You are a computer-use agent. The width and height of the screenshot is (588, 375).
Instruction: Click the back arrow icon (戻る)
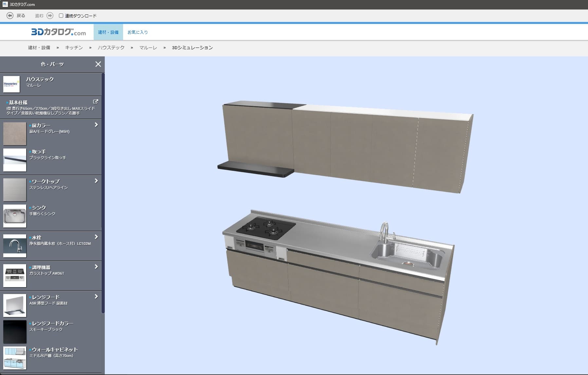[x=10, y=16]
